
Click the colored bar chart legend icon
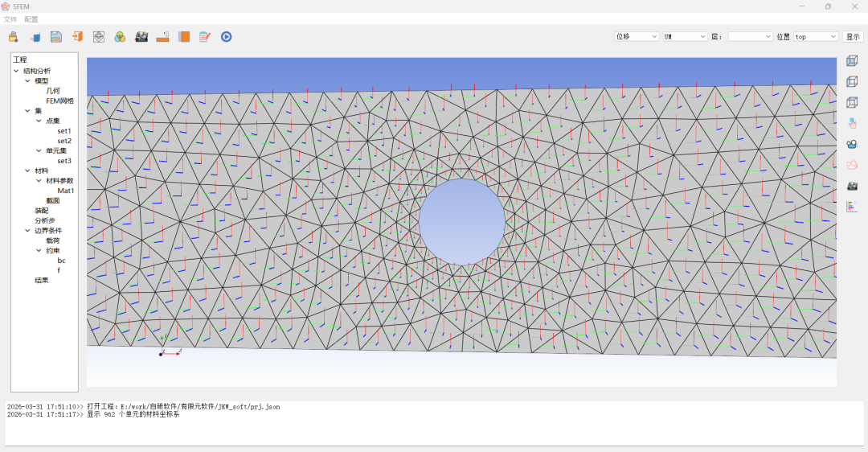[x=852, y=207]
